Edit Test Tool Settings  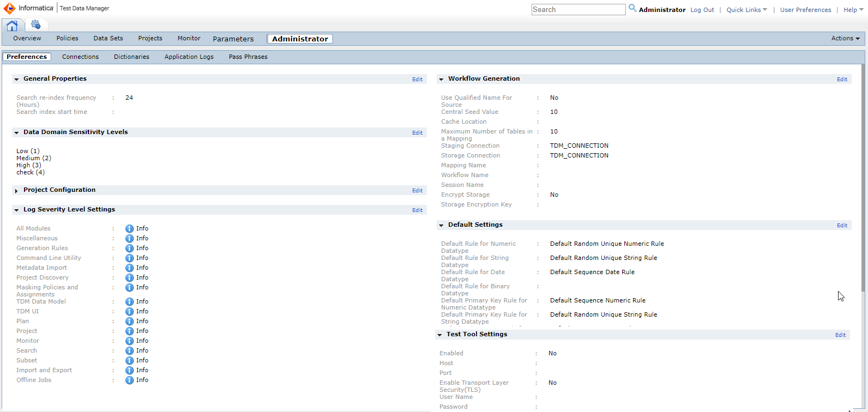click(840, 335)
